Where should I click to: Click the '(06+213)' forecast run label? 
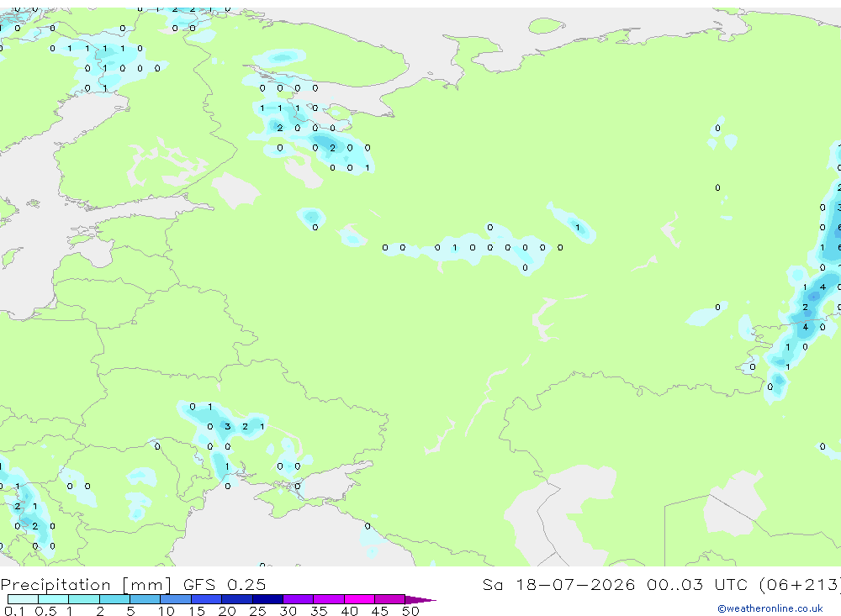pos(800,584)
